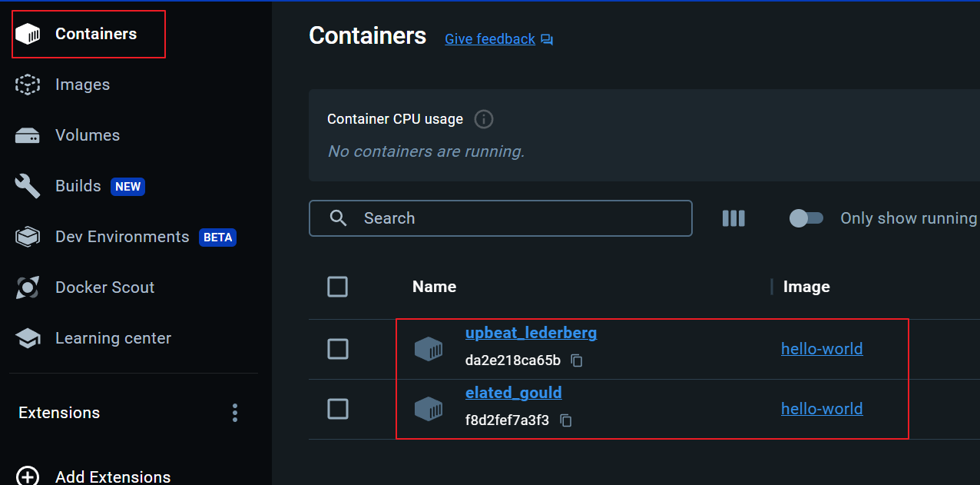
Task: Open the column visibility options
Action: [733, 218]
